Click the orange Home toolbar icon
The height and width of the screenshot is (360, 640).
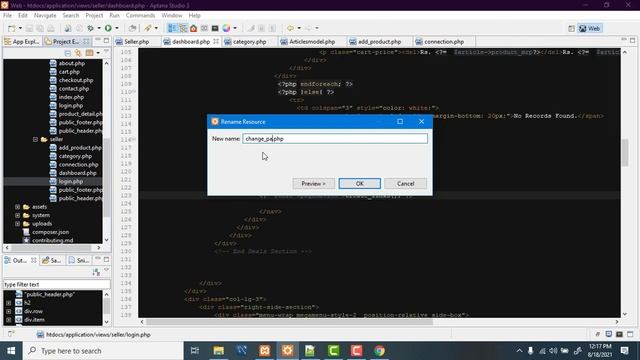point(193,28)
